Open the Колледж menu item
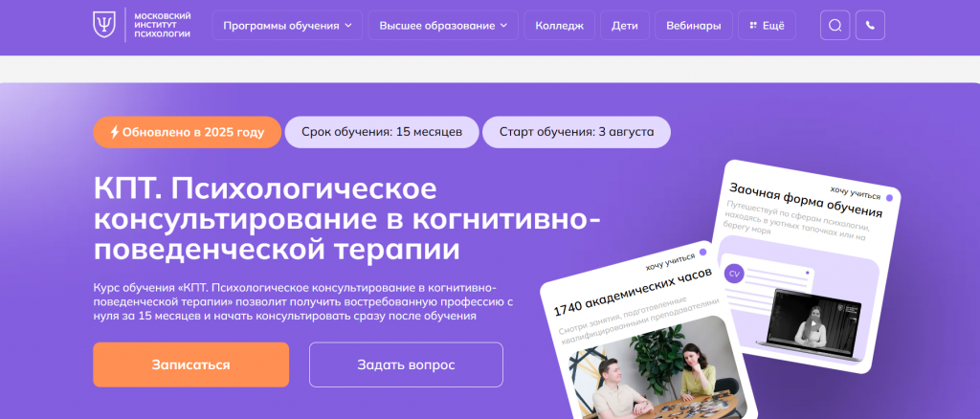Viewport: 980px width, 419px height. tap(559, 26)
